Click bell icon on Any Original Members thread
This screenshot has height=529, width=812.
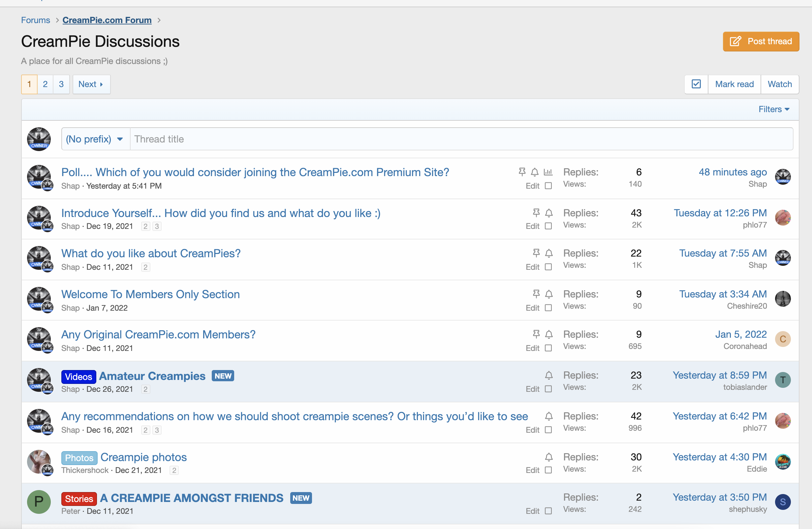[548, 335]
